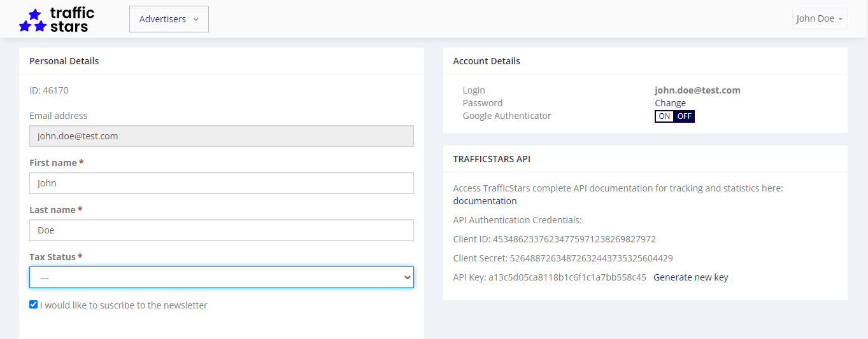Click into the Last name field

[221, 230]
